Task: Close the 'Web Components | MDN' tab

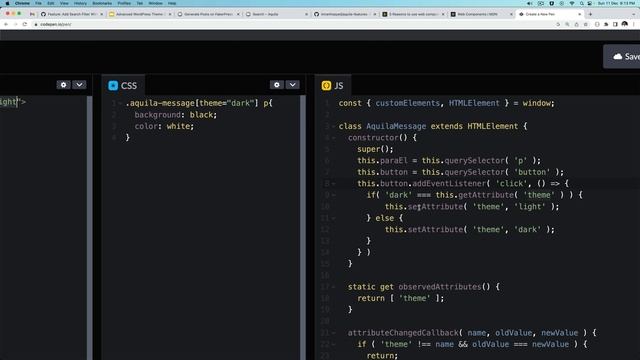Action: (x=511, y=14)
